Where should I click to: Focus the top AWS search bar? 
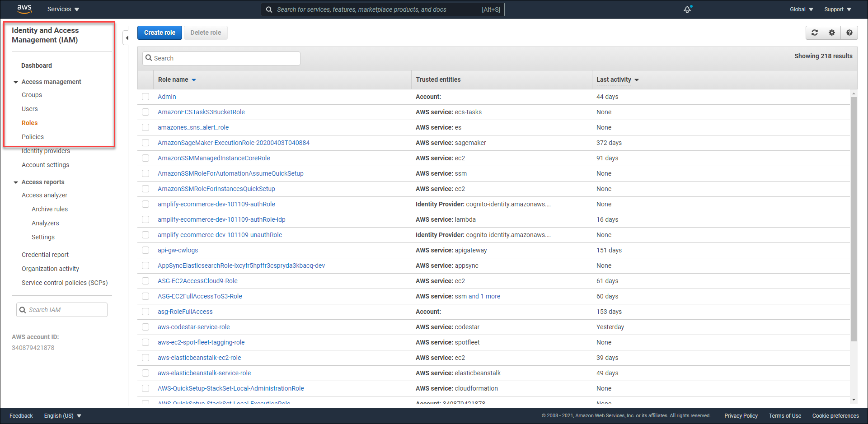pos(382,9)
